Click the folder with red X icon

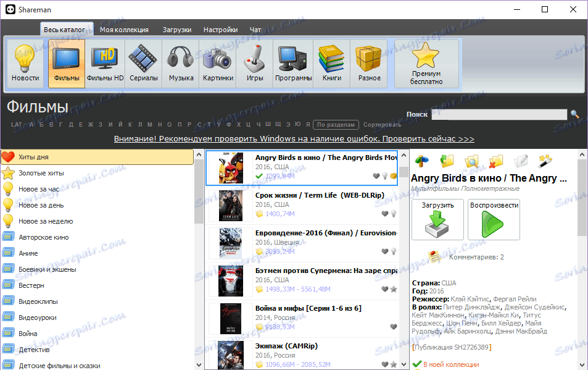pyautogui.click(x=496, y=161)
